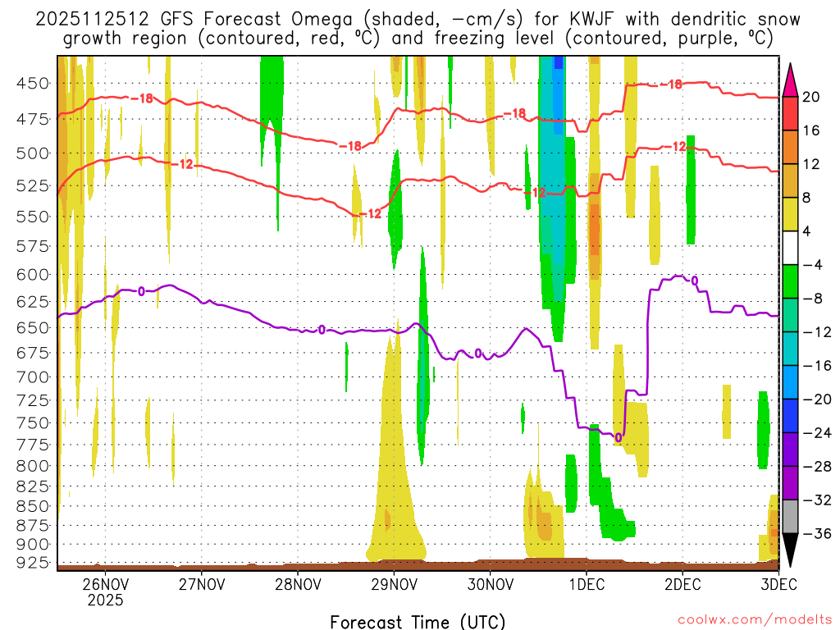This screenshot has height=630, width=840.
Task: Click the 650 pressure level label
Action: coord(33,328)
